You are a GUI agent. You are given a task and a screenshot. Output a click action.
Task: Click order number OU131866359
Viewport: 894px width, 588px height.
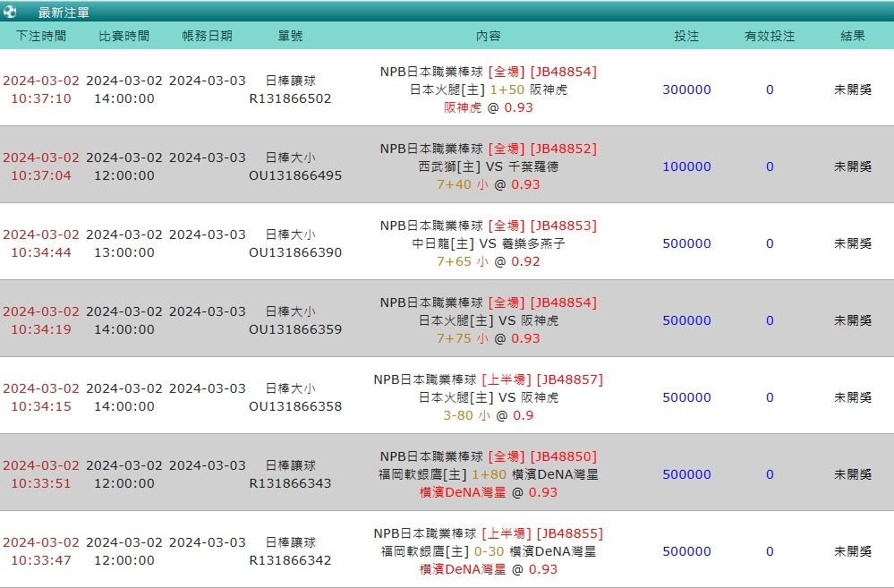295,329
